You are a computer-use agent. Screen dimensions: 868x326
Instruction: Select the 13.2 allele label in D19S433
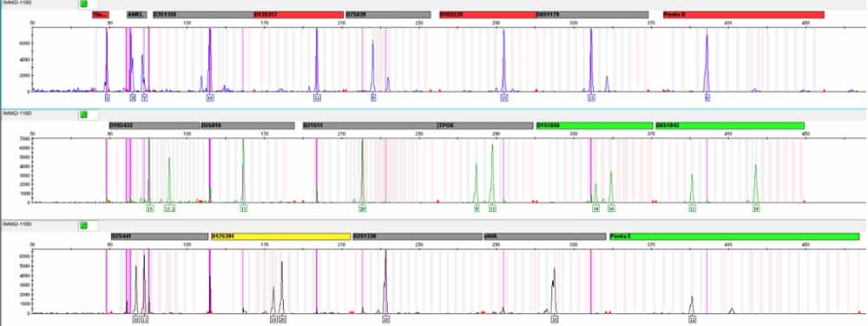click(x=170, y=209)
